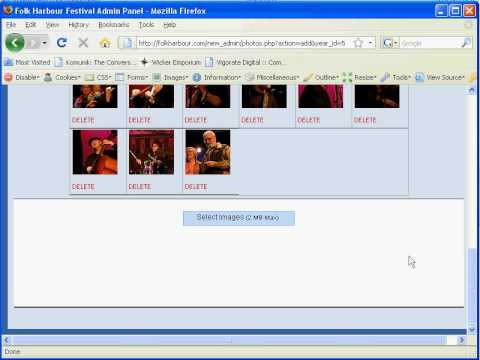Open the View menu

[52, 25]
